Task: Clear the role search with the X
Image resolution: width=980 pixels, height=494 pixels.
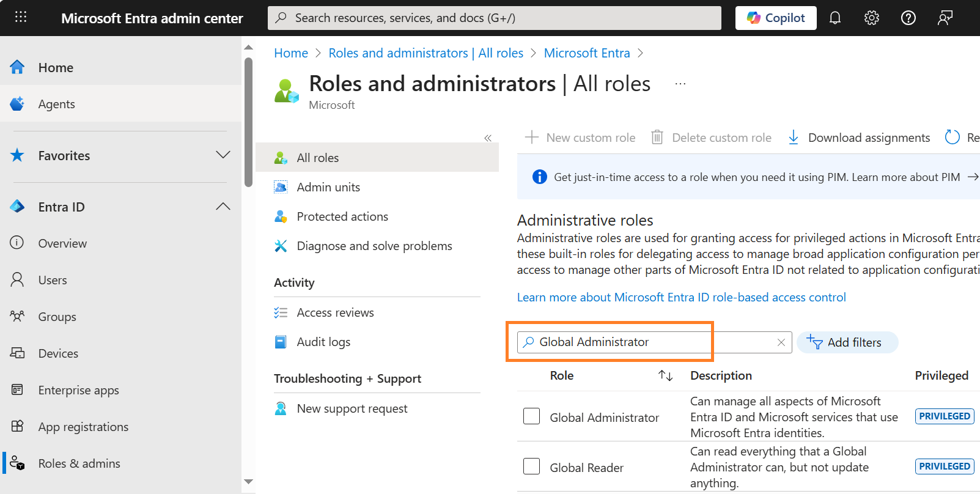Action: point(781,342)
